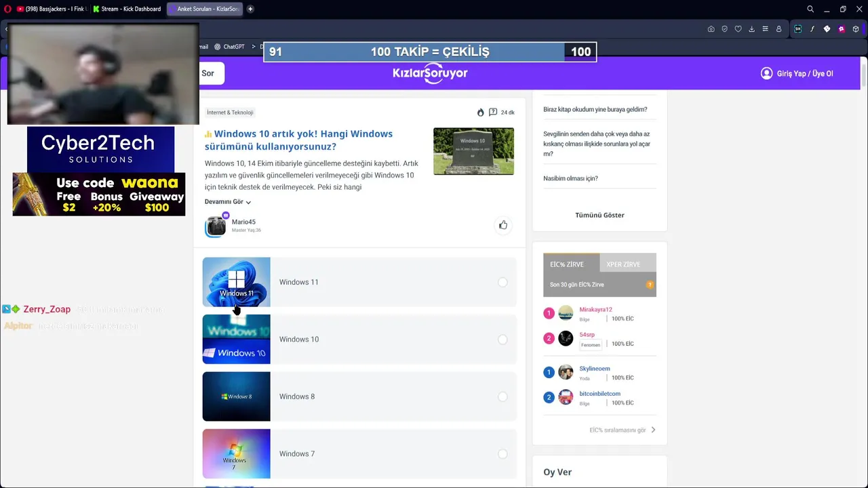Screen dimensions: 868x488
Task: Click the 'Use code waona' giveaway banner
Action: pos(99,195)
